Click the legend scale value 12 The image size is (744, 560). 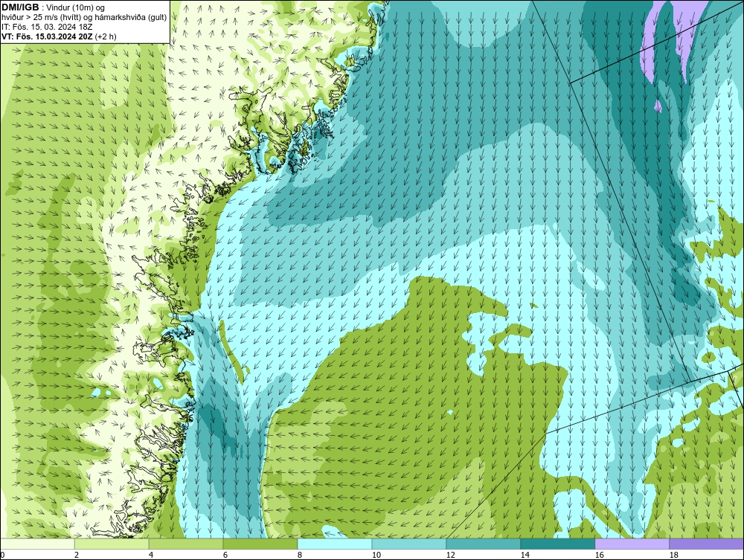point(450,555)
